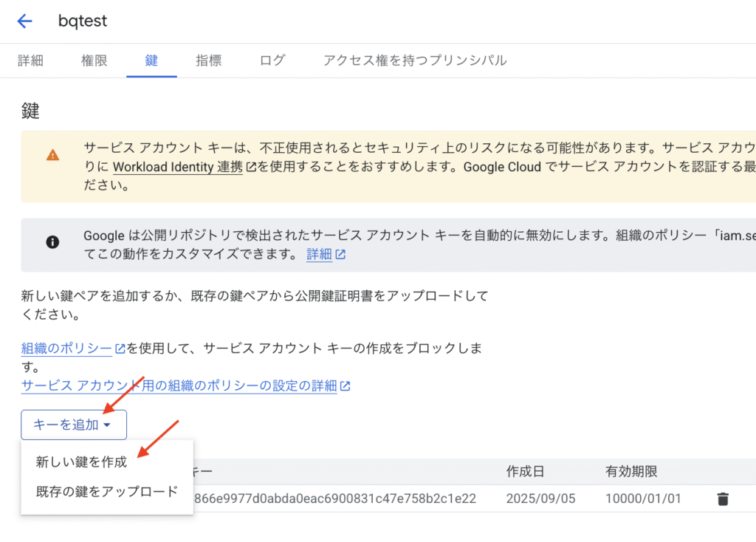
Task: Select 新しい鍵を作成 from the menu
Action: [81, 462]
